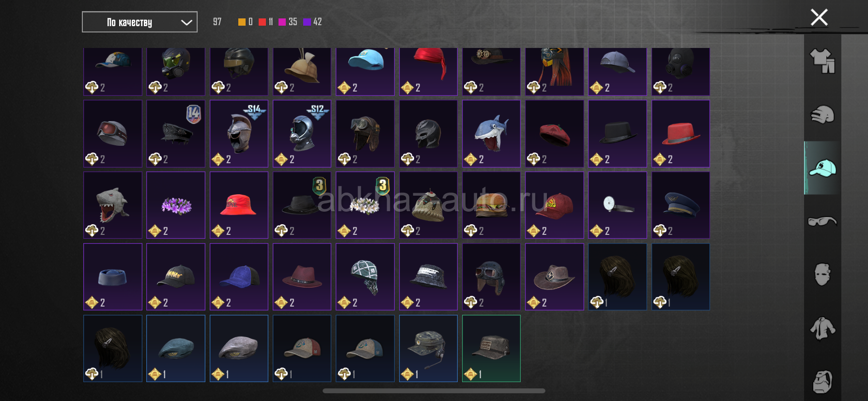Open the helmet category in sidebar
Image resolution: width=868 pixels, height=401 pixels.
(822, 114)
